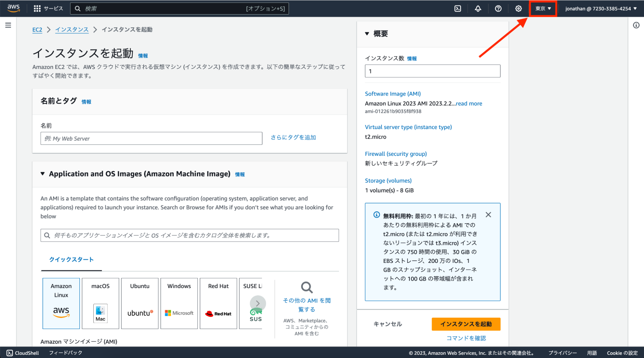Image resolution: width=644 pixels, height=358 pixels.
Task: Click the インスタンスを起動 orange button
Action: coord(466,324)
